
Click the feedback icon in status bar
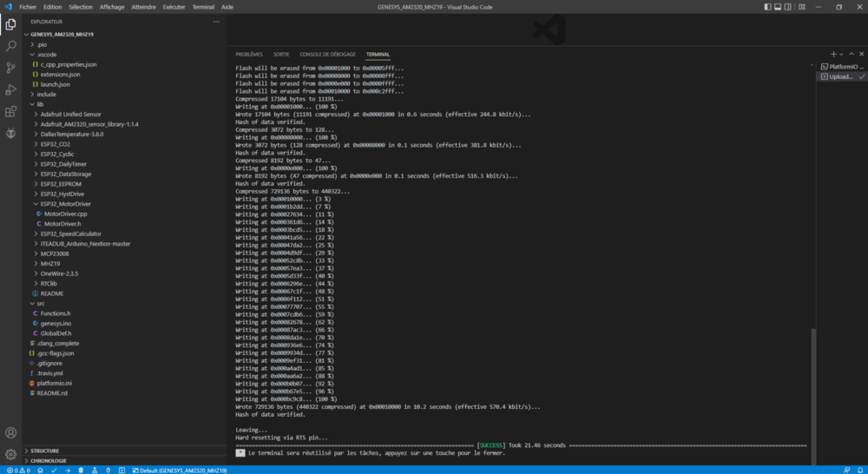click(846, 471)
